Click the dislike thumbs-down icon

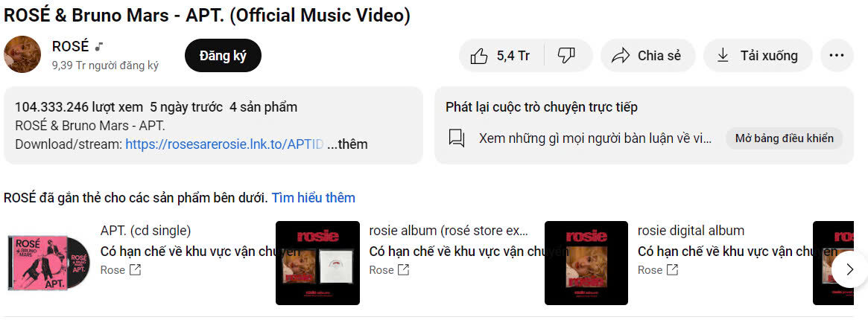(566, 55)
